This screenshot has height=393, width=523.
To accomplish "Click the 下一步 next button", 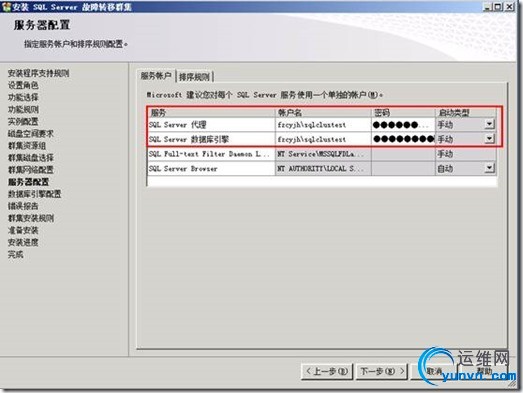I will click(382, 371).
